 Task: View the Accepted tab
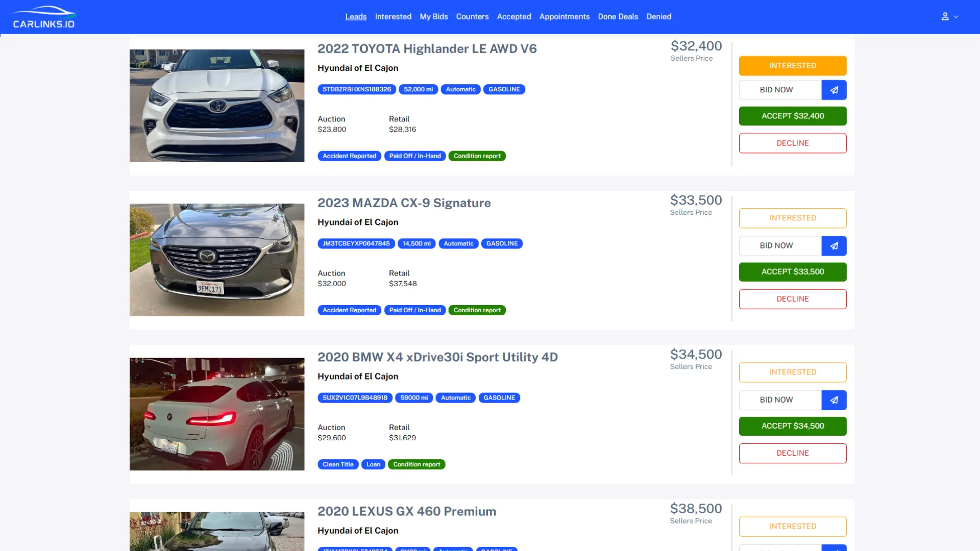coord(514,17)
